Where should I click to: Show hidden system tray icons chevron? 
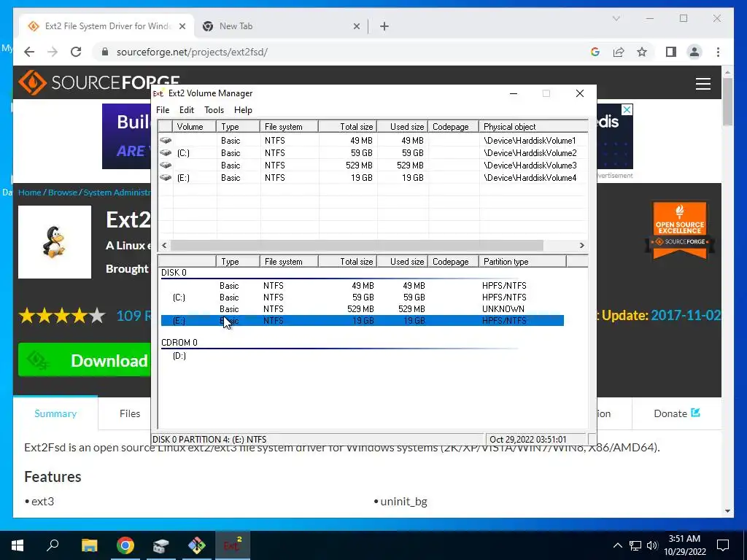(617, 545)
